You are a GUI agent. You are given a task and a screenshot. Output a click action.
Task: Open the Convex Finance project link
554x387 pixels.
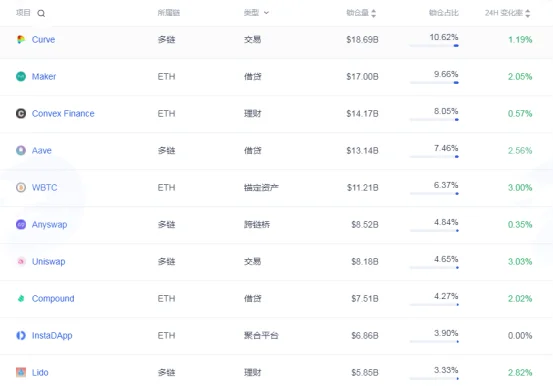point(63,113)
